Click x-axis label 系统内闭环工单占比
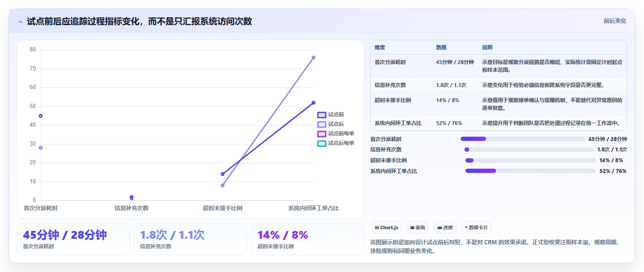Viewport: 644px width, 272px height. (314, 208)
